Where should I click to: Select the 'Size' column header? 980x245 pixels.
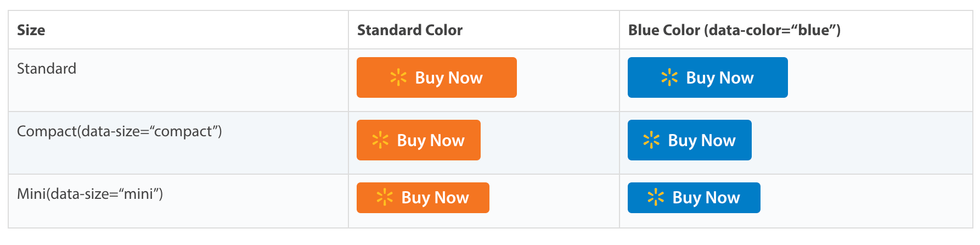pos(31,30)
